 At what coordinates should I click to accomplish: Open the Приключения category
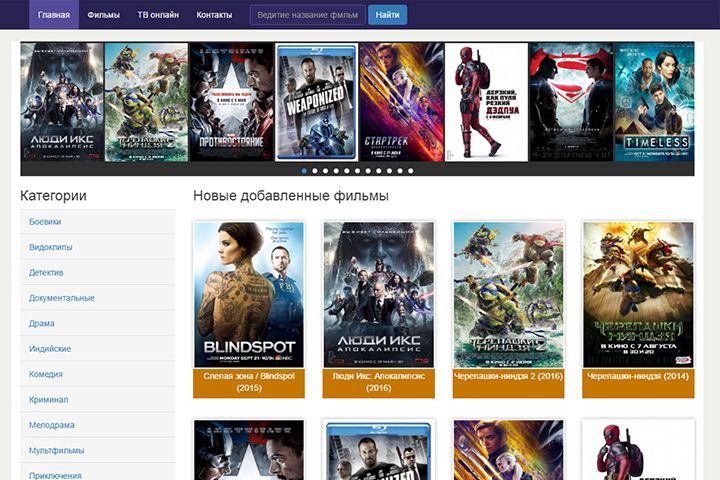pyautogui.click(x=98, y=472)
